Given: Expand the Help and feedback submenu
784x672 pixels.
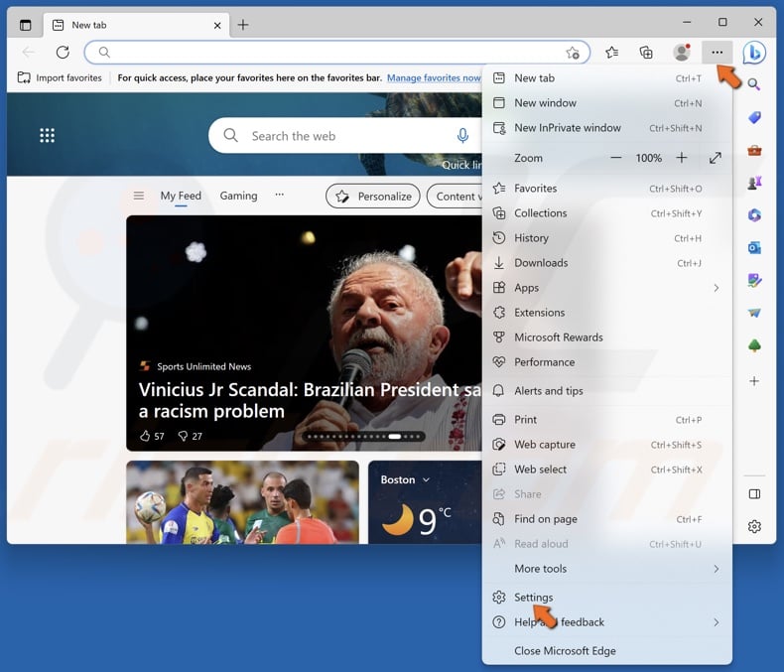Looking at the screenshot, I should 607,622.
